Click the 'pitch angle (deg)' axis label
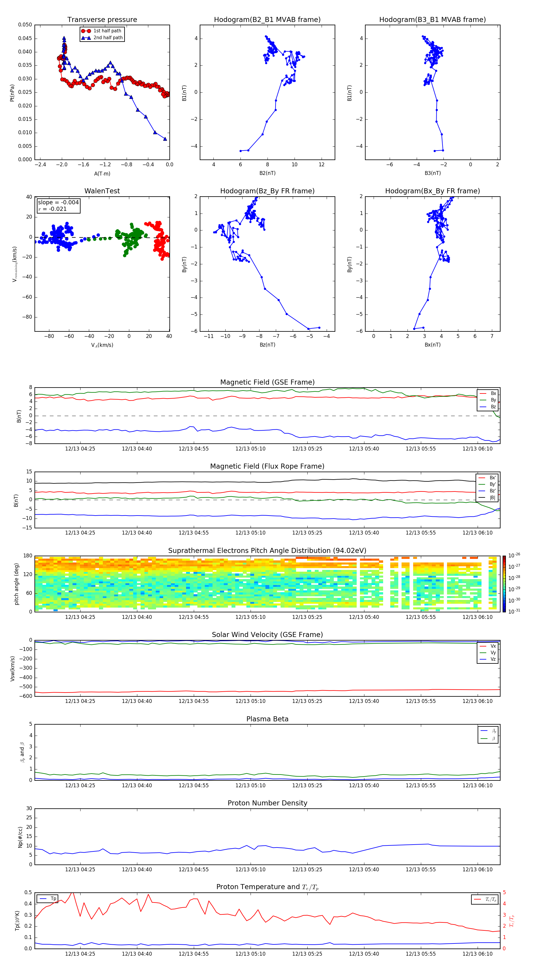This screenshot has width=535, height=980. [16, 584]
